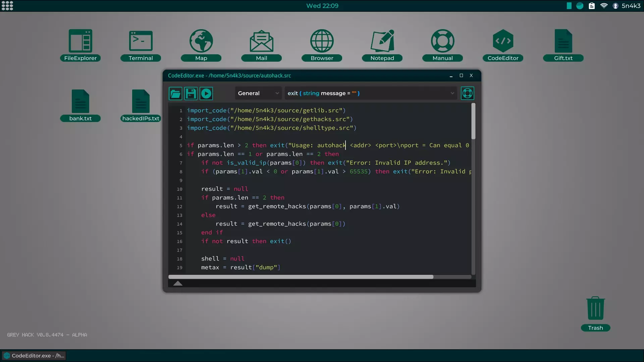The height and width of the screenshot is (362, 644).
Task: Click the open file folder icon
Action: 175,94
